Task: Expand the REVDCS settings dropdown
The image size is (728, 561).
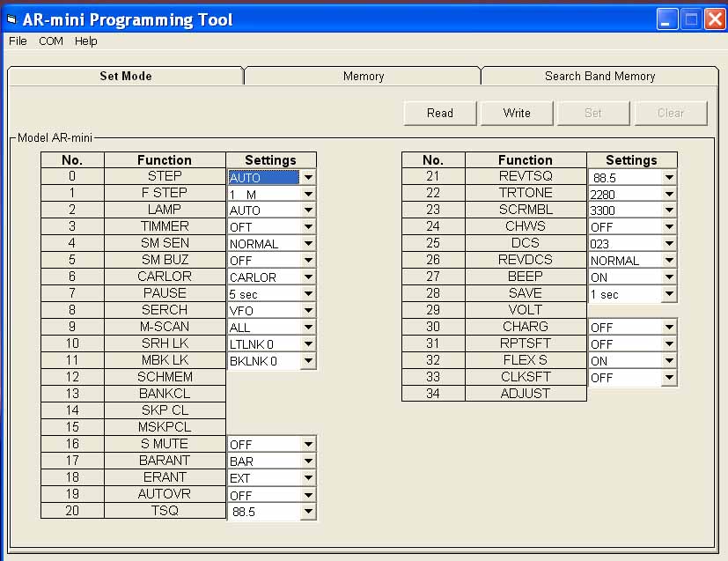Action: 668,261
